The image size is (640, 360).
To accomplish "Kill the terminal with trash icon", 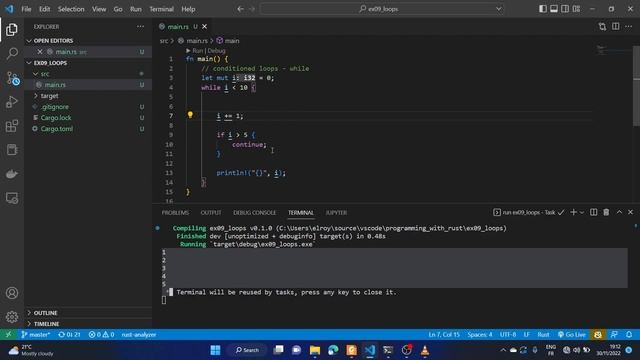I will click(x=606, y=212).
